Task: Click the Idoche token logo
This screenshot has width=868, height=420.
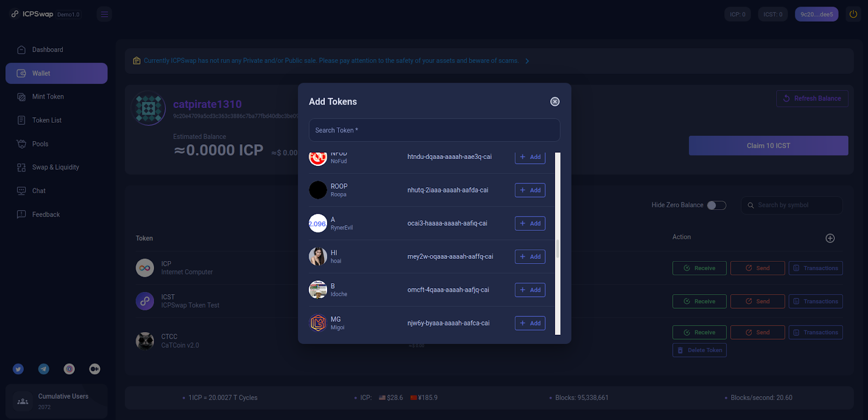Action: point(318,290)
